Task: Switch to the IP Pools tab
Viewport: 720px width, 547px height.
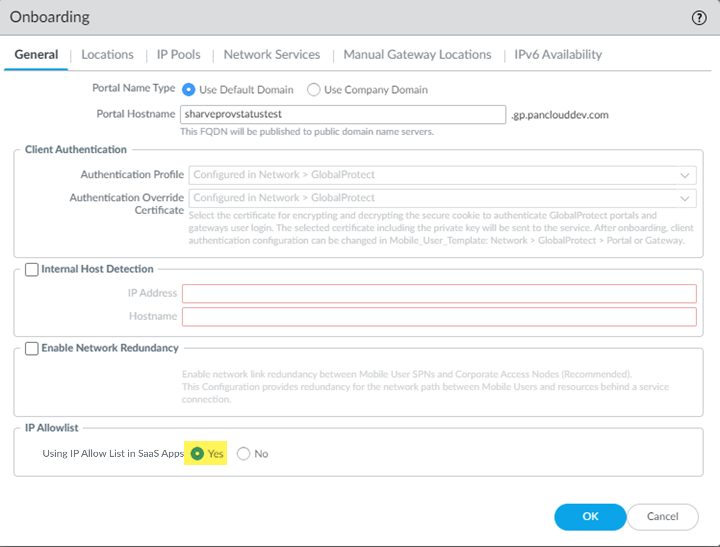Action: pyautogui.click(x=178, y=55)
